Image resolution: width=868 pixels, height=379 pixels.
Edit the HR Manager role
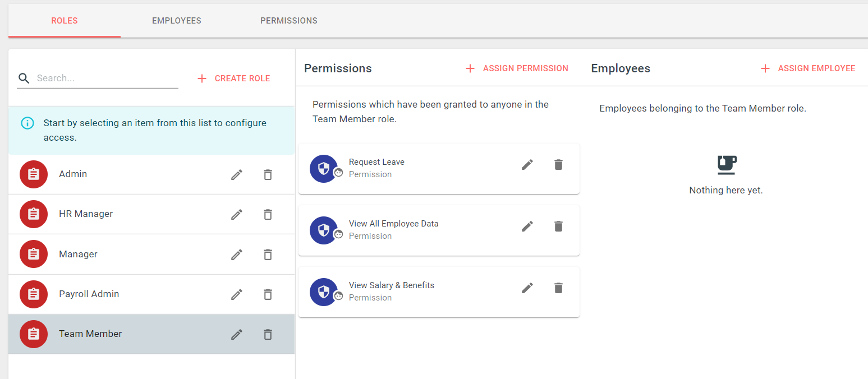pyautogui.click(x=237, y=215)
